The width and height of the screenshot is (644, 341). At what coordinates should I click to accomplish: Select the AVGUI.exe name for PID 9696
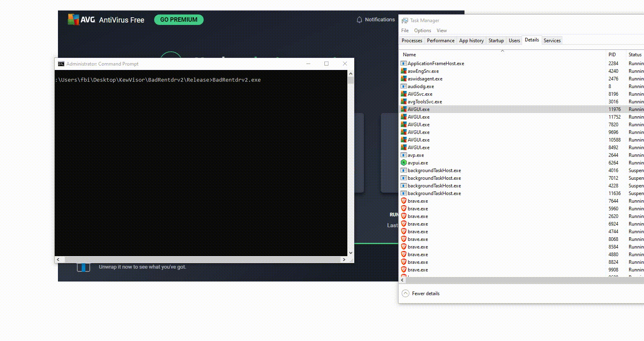(x=419, y=132)
